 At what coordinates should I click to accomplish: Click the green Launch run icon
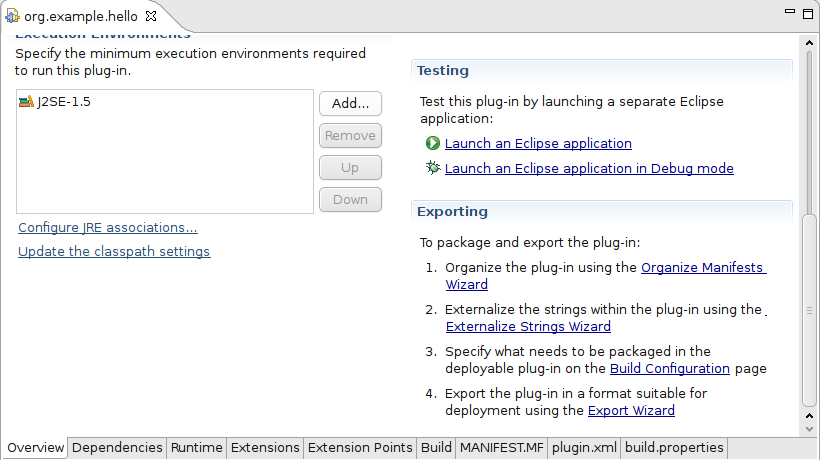tap(432, 143)
